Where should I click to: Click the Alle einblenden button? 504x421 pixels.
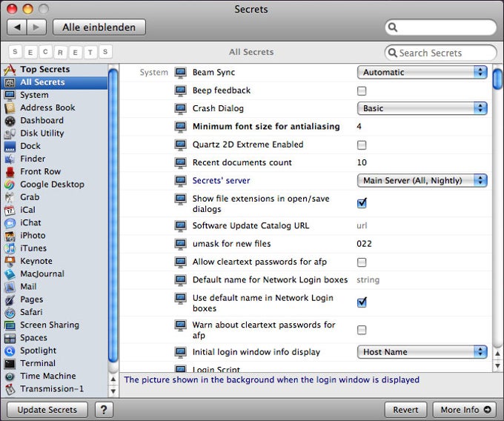pos(99,27)
